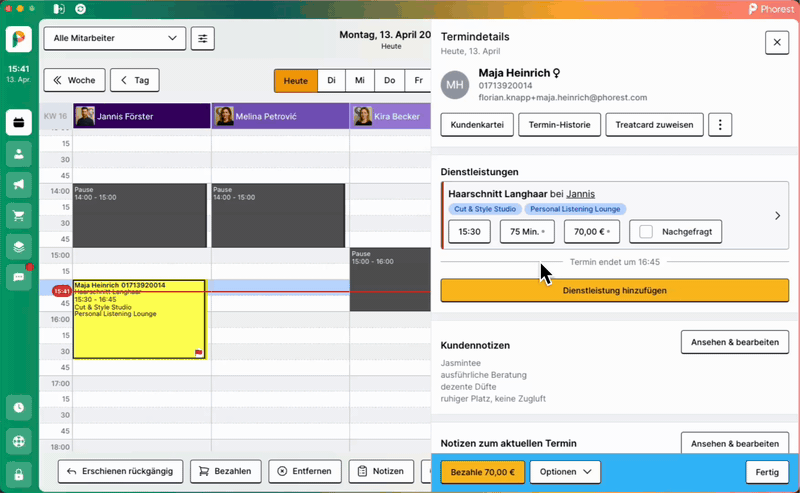
Task: Click the Dienstleistung hinzufügen button
Action: click(614, 291)
